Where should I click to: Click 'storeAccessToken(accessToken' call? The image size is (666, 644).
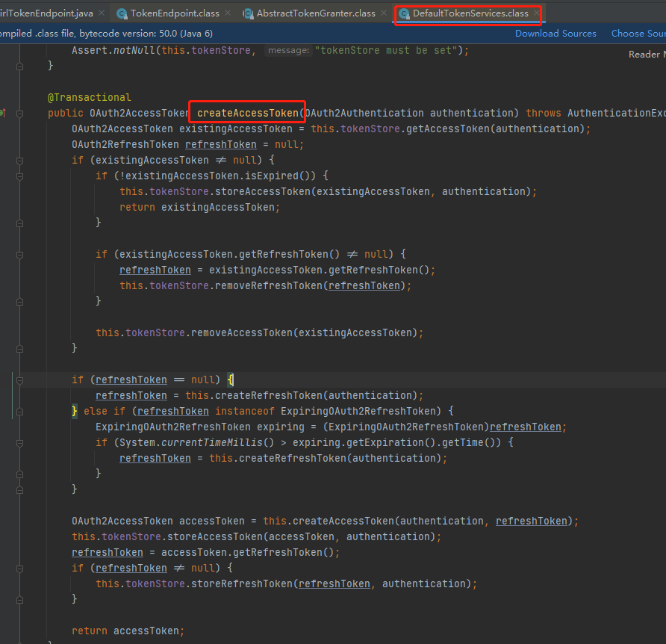coord(251,537)
